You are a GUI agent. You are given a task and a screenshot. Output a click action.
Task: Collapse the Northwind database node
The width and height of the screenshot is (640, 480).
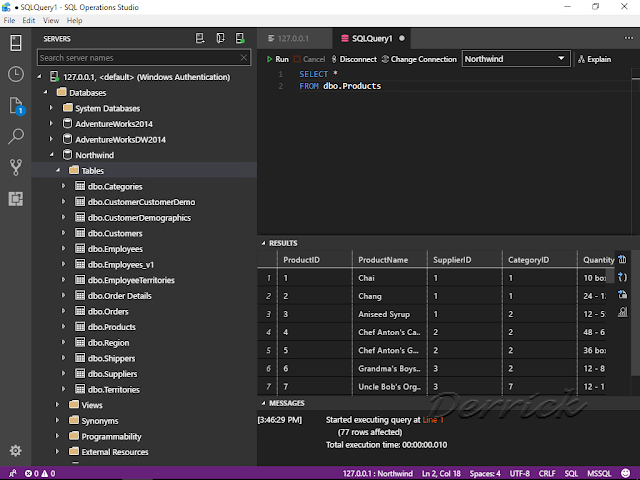[52, 155]
